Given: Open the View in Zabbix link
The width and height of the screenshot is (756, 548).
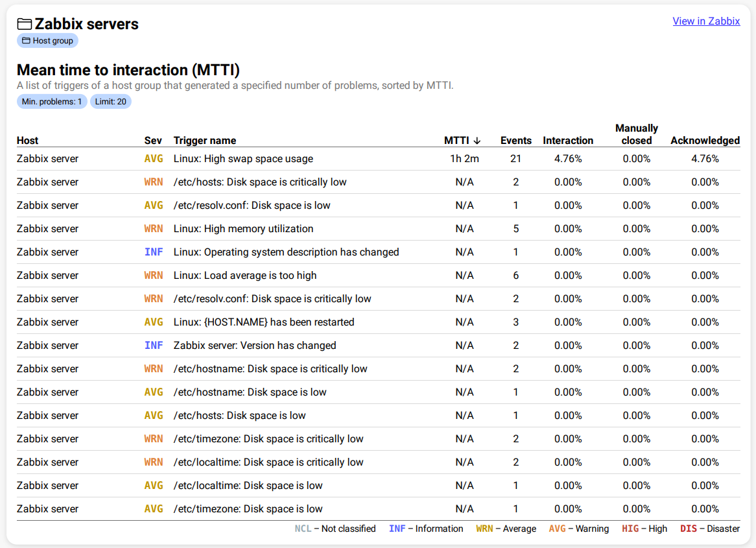Looking at the screenshot, I should (706, 21).
